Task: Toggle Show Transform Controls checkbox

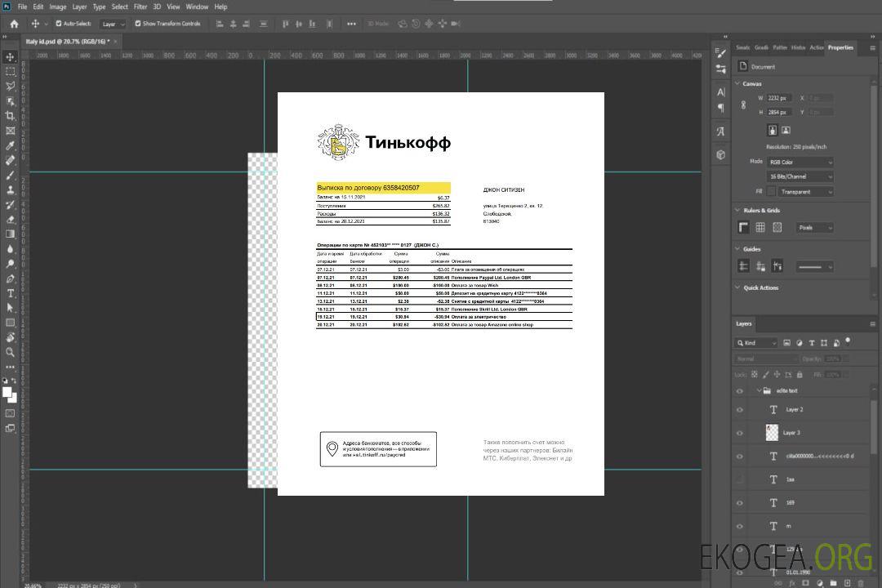Action: [x=138, y=24]
